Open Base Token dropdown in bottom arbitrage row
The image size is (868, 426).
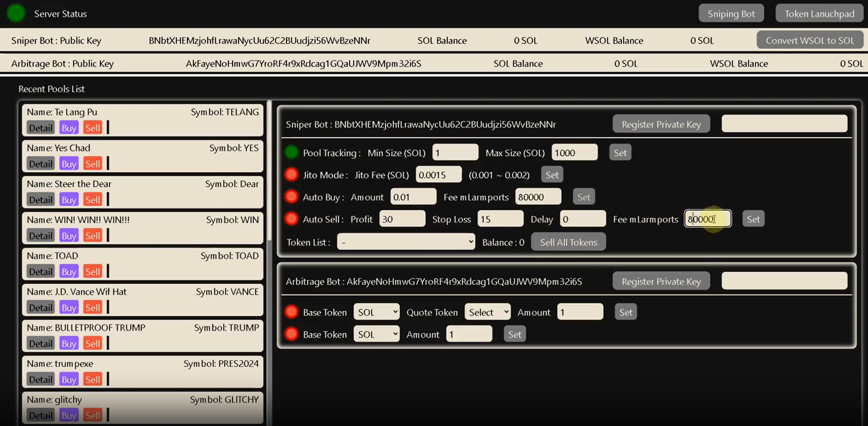coord(376,334)
